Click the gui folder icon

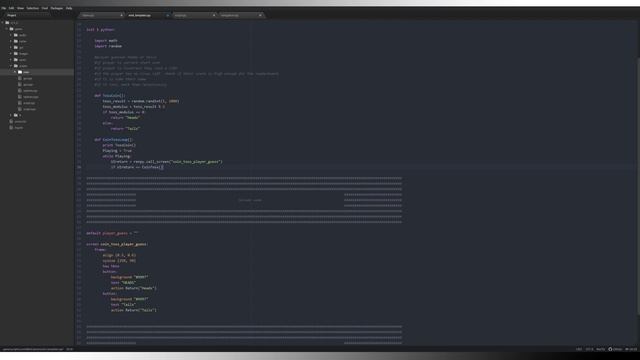16,47
